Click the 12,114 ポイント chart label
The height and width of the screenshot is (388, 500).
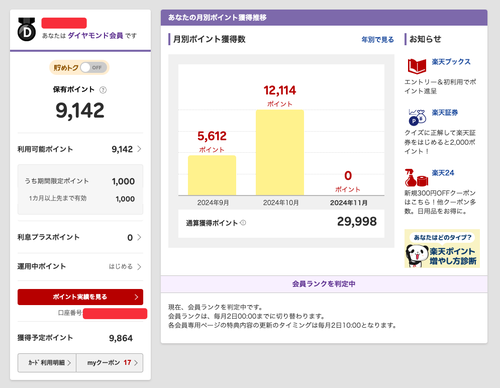coord(280,95)
